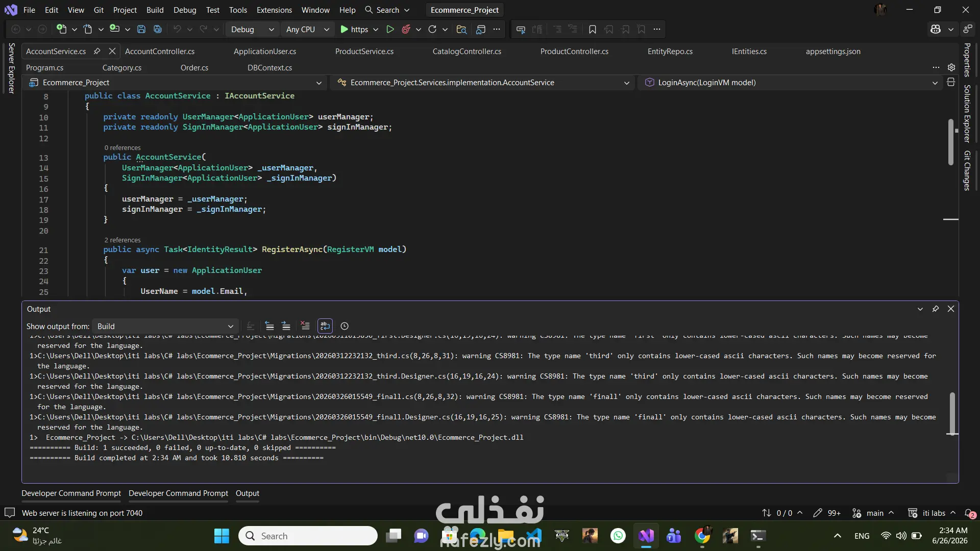
Task: Open the Build menu
Action: tap(155, 10)
